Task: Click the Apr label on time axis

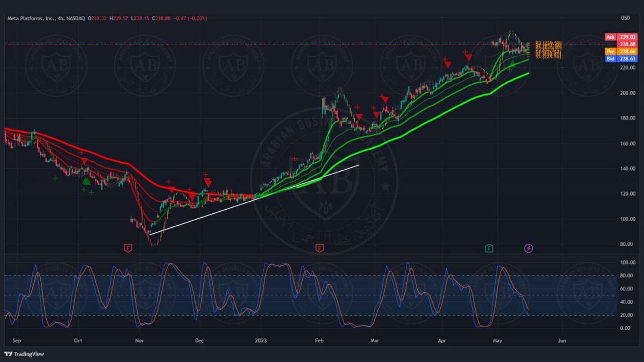Action: (442, 341)
